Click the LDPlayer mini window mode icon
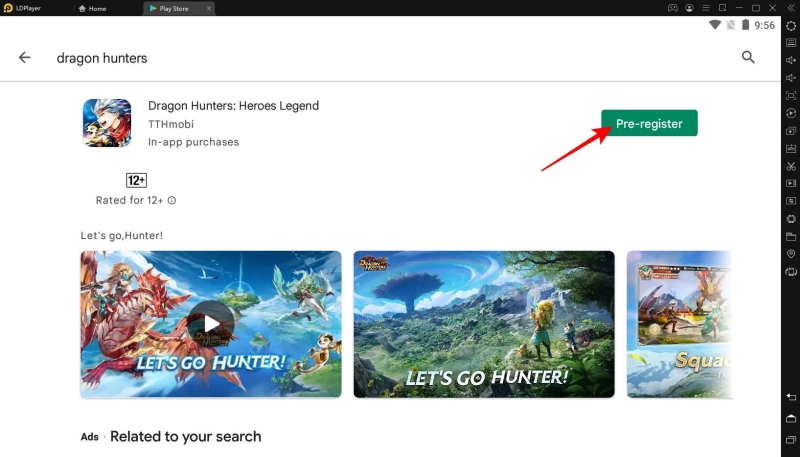The width and height of the screenshot is (800, 457). (x=722, y=8)
